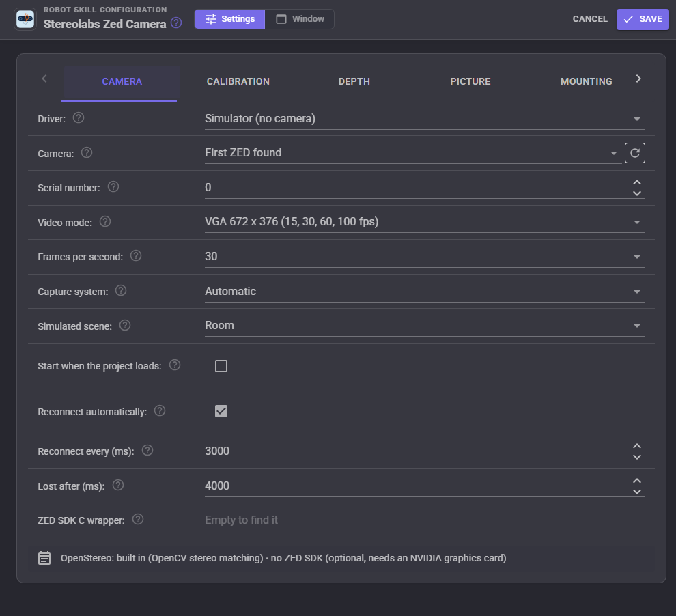Open help for ZED SDK C wrapper
The width and height of the screenshot is (676, 616).
point(138,520)
